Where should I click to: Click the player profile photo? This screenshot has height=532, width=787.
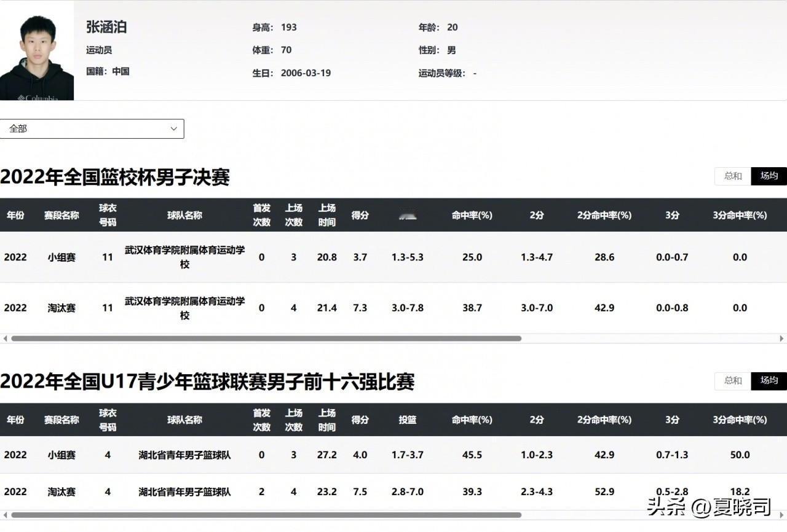[37, 50]
